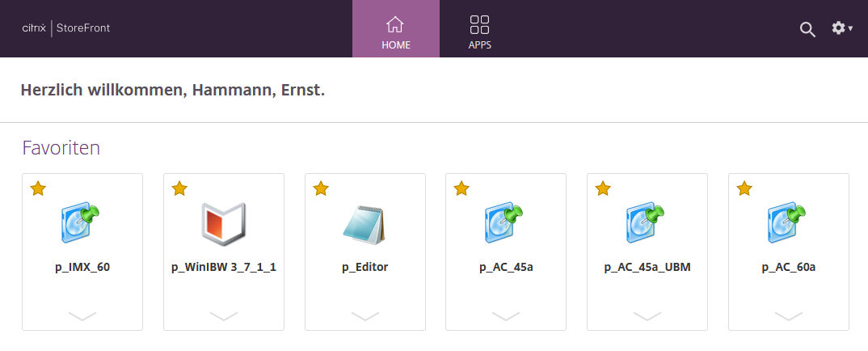Screen dimensions: 868x351
Task: Open the p_AC_45a_UBM app icon
Action: 647,224
